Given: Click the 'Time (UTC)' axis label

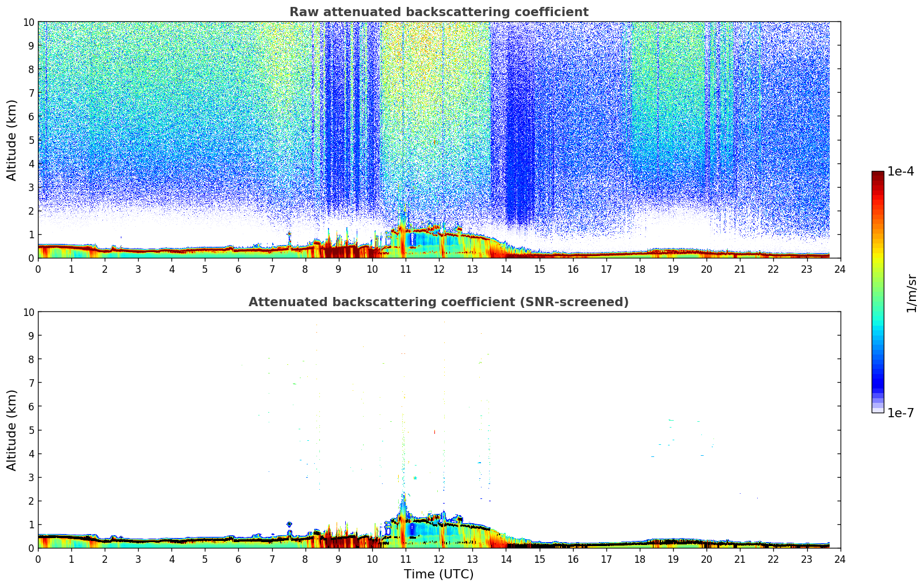Looking at the screenshot, I should coord(438,574).
